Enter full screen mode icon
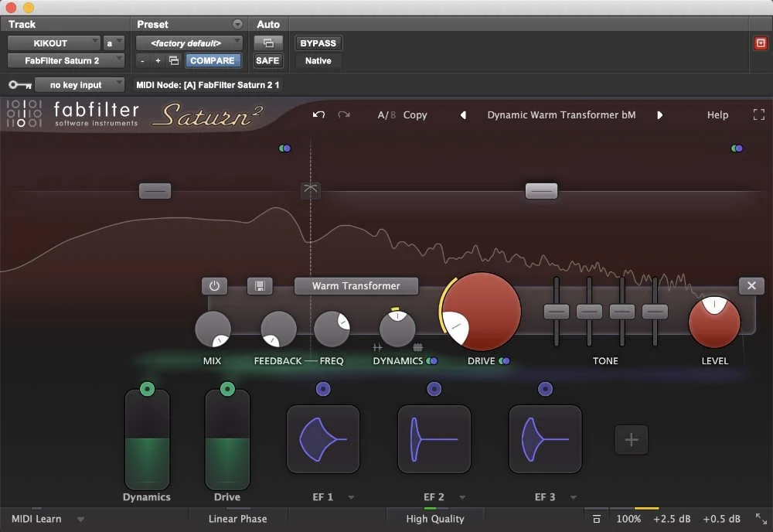 click(759, 115)
